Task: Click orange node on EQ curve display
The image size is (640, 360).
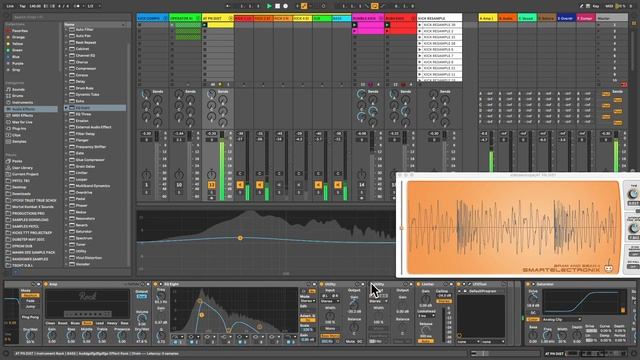Action: (x=240, y=238)
